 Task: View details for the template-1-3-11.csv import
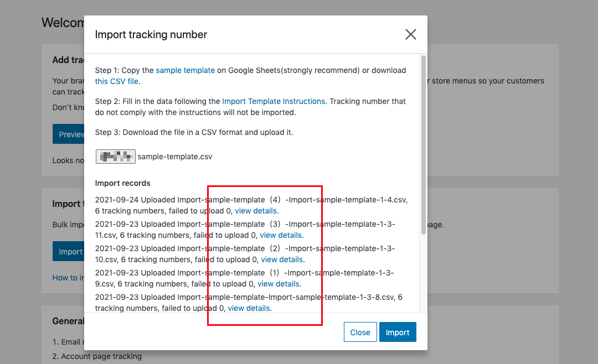pyautogui.click(x=281, y=235)
